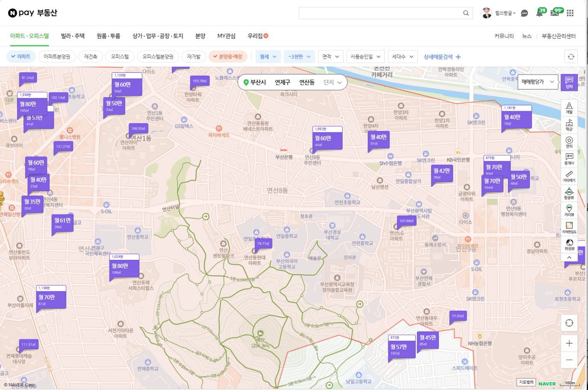Screen dimensions: 588x390
Task: Enable the 오피스텔 filter chip
Action: [120, 57]
